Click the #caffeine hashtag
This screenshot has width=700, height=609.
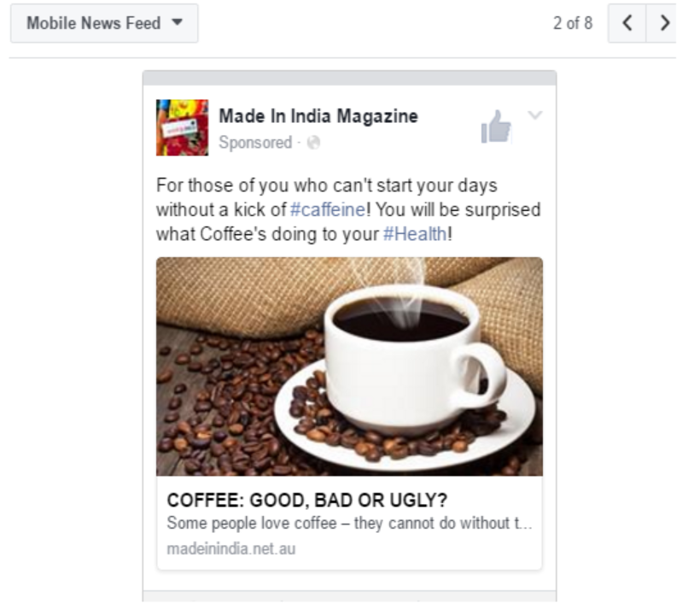pos(328,209)
